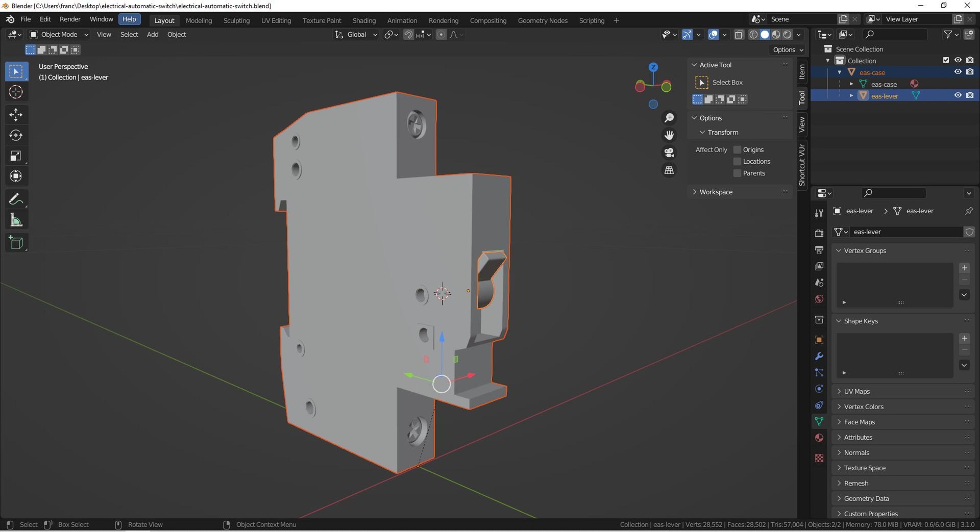Click the Options button in viewport header

click(x=788, y=49)
